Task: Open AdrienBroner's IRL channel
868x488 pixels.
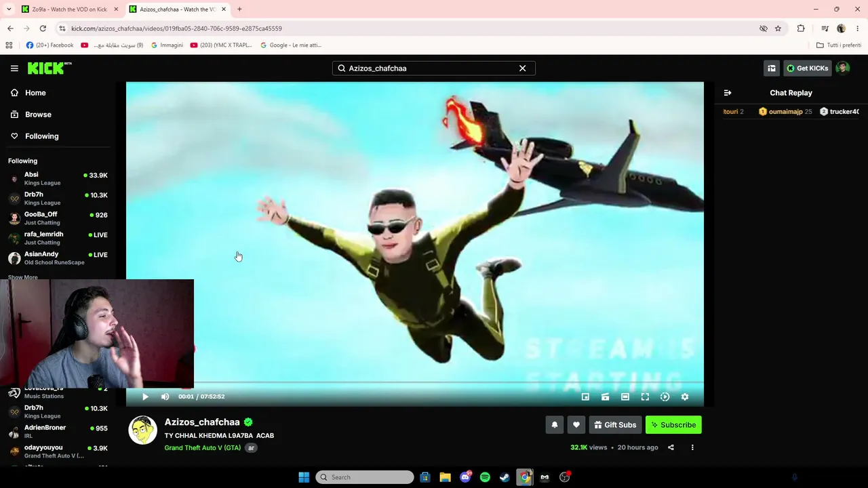Action: click(58, 431)
